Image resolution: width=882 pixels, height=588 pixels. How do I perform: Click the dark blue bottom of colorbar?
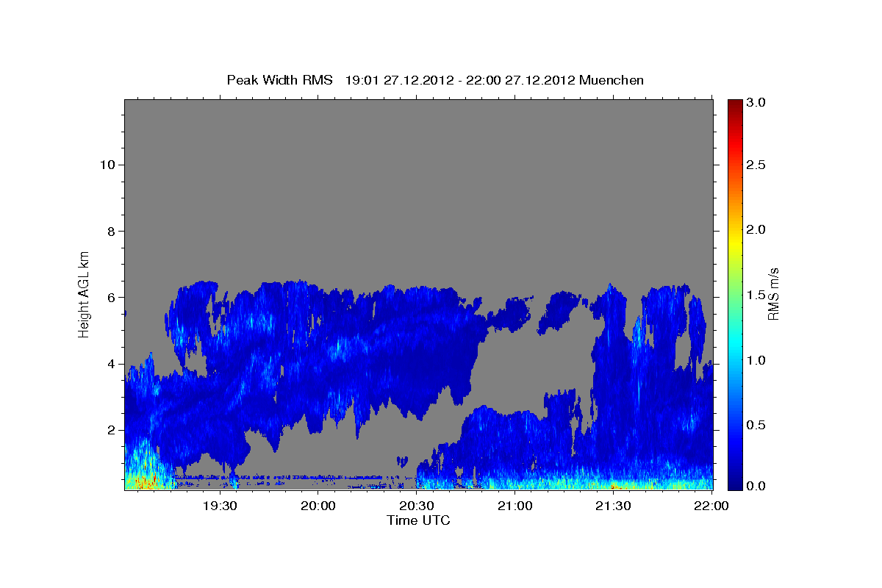tap(734, 484)
